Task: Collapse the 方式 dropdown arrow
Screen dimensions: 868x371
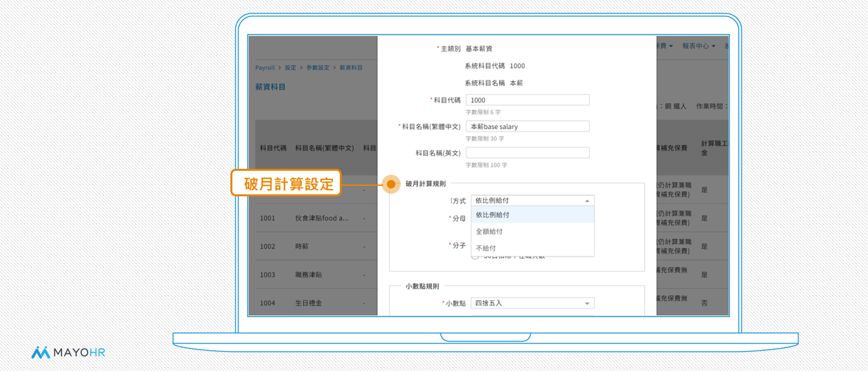Action: (x=587, y=201)
